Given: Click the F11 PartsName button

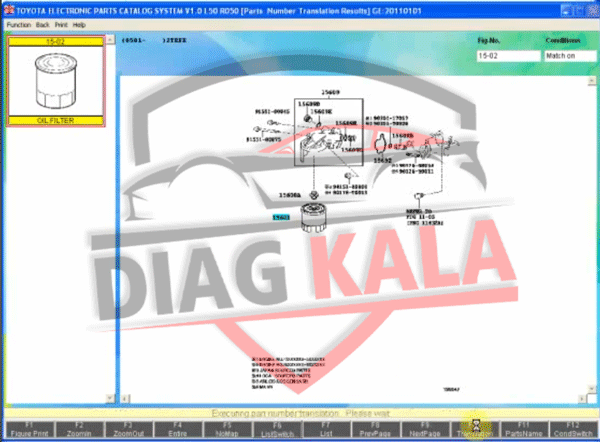Looking at the screenshot, I should pos(524,429).
